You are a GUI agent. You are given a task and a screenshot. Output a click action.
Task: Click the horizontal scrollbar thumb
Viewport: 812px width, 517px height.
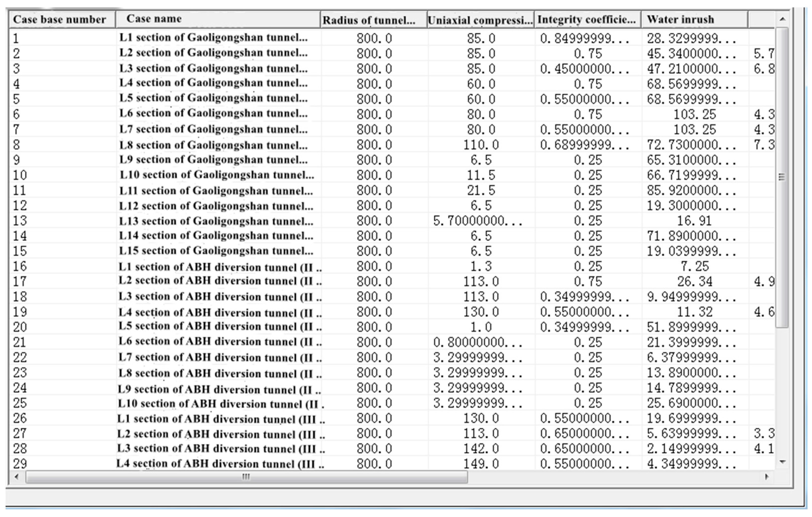246,477
